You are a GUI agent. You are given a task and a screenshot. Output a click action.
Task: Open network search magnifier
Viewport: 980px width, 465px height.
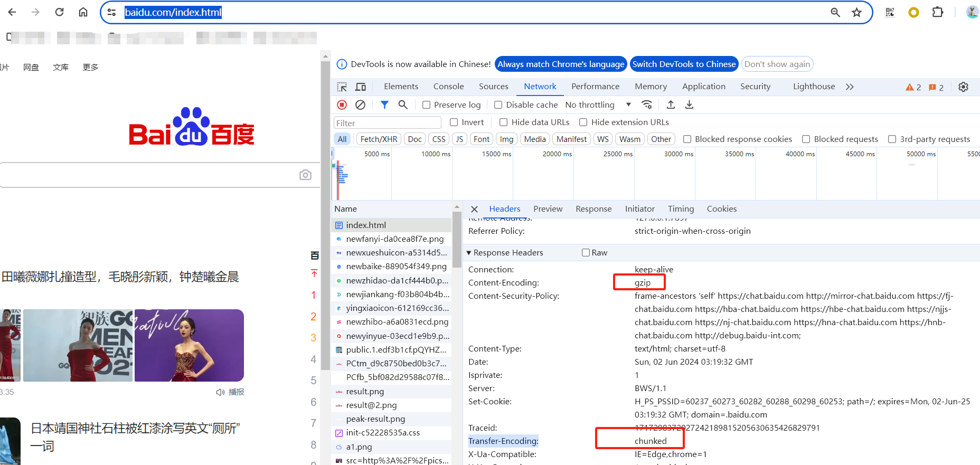(x=403, y=105)
